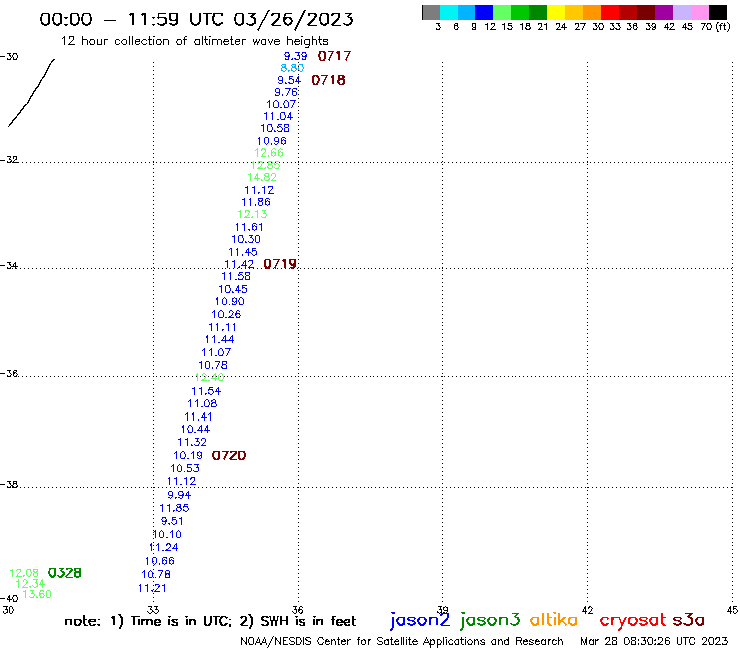
Task: Click the 10.19 value beside 0720
Action: click(188, 456)
